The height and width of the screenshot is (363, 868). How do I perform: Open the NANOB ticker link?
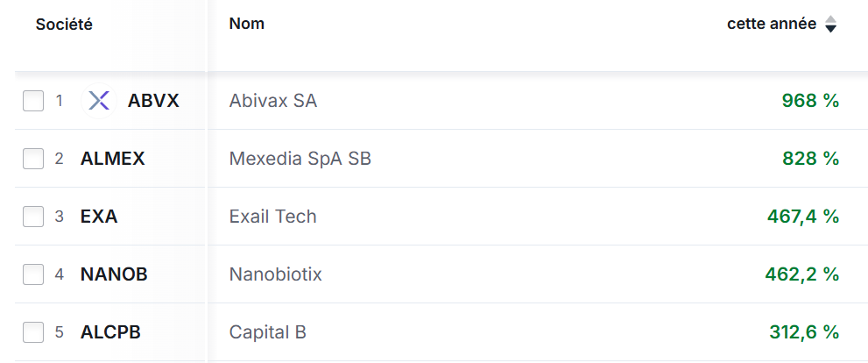coord(114,274)
